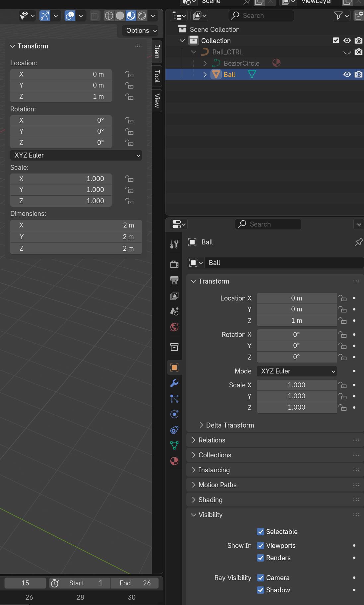Open the Scene properties tab
The width and height of the screenshot is (364, 605).
click(174, 311)
